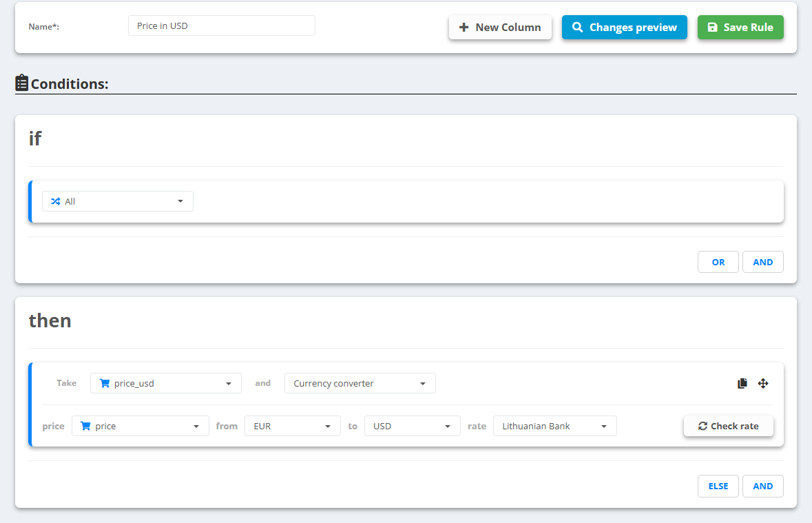
Task: Click the 'if' block heading
Action: [x=34, y=139]
